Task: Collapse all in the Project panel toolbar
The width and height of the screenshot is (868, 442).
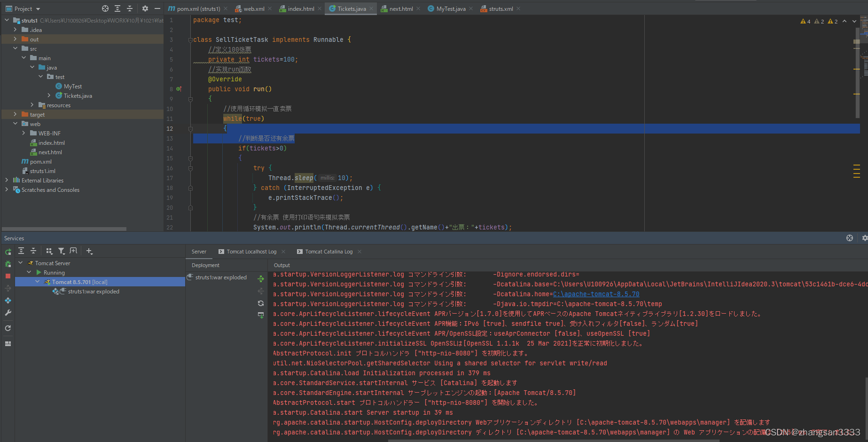Action: (x=130, y=8)
